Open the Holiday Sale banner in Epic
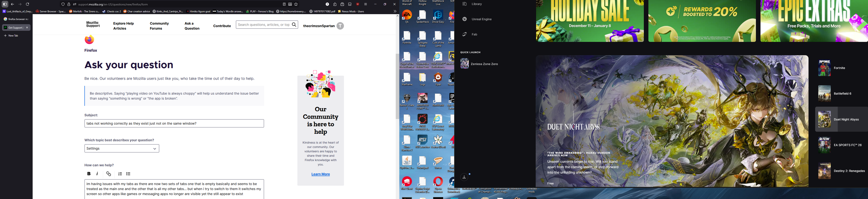Viewport: 868px width, 199px height. pos(590,21)
